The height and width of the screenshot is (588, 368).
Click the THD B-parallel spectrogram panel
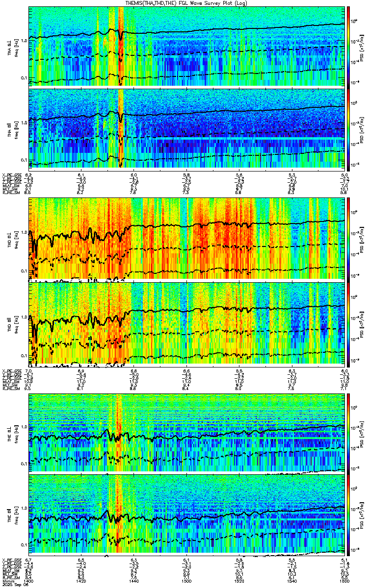point(186,324)
